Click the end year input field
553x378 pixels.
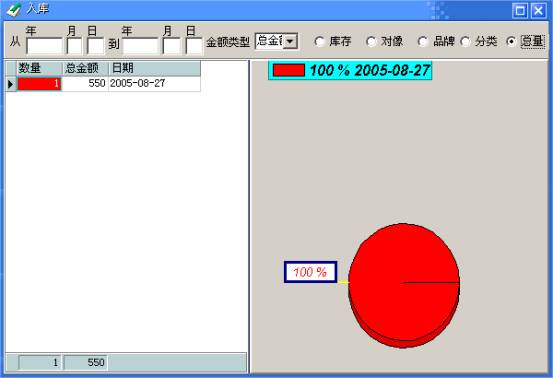pyautogui.click(x=140, y=46)
